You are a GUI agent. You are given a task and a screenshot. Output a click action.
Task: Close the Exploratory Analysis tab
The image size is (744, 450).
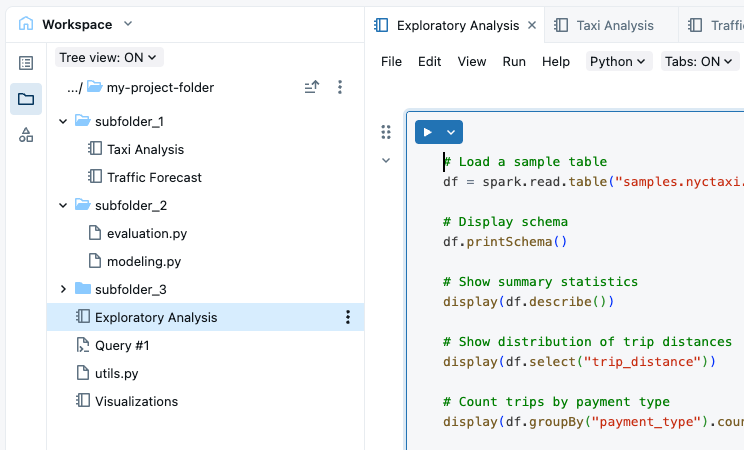[x=532, y=25]
